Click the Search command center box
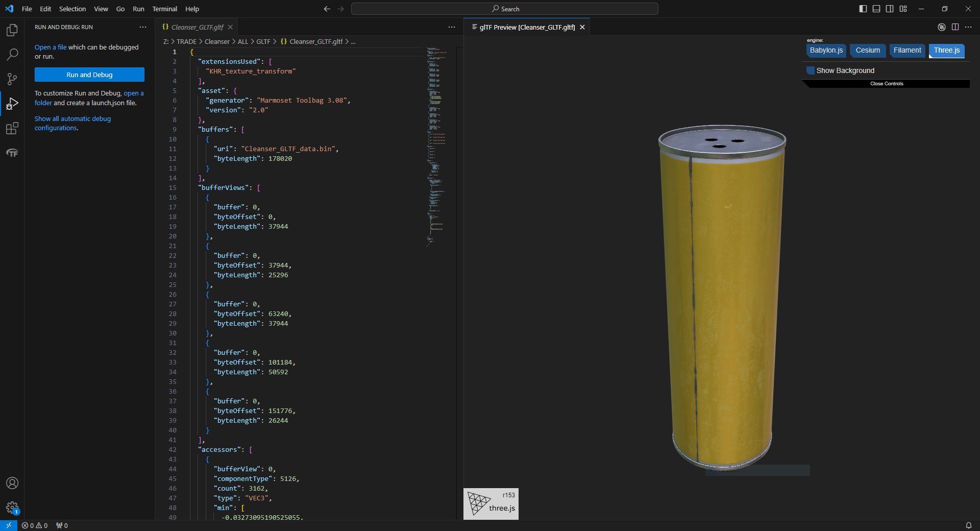The width and height of the screenshot is (980, 531). (505, 9)
